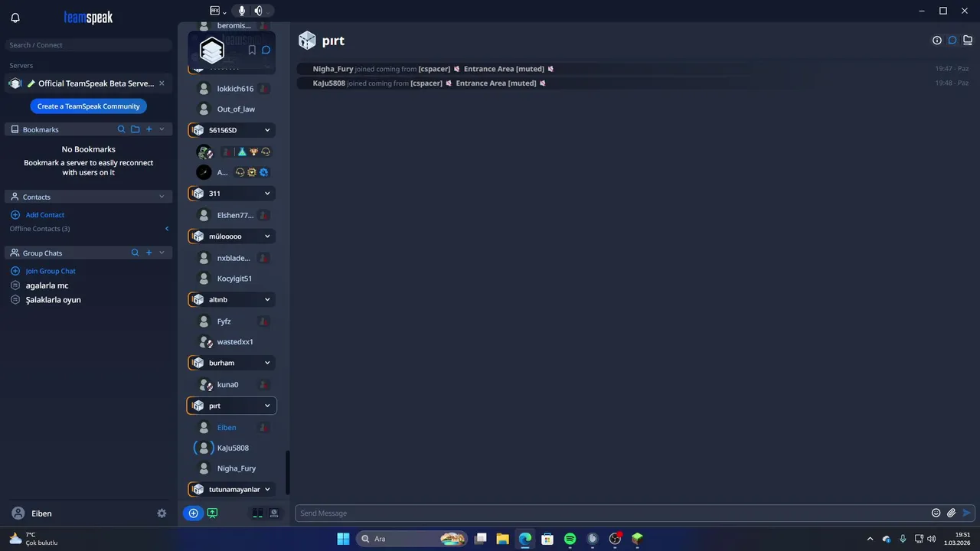Open server chat bubble icon on the banner
The width and height of the screenshot is (980, 551).
266,50
